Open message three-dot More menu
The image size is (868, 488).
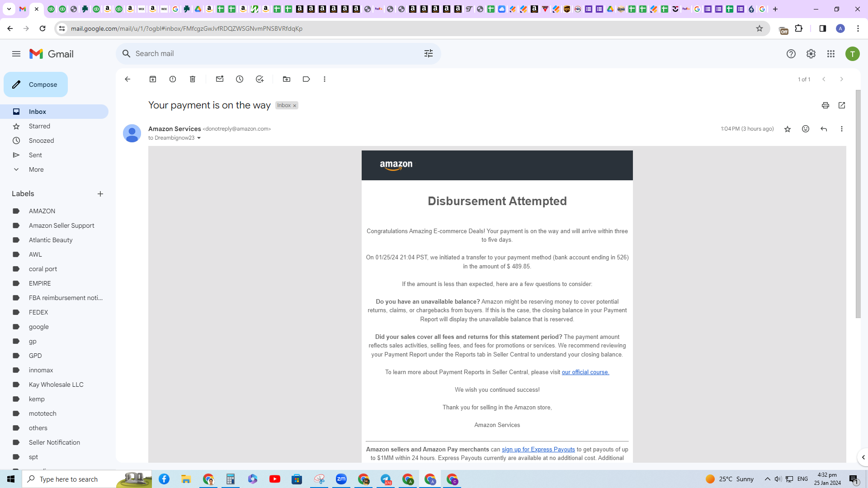842,129
